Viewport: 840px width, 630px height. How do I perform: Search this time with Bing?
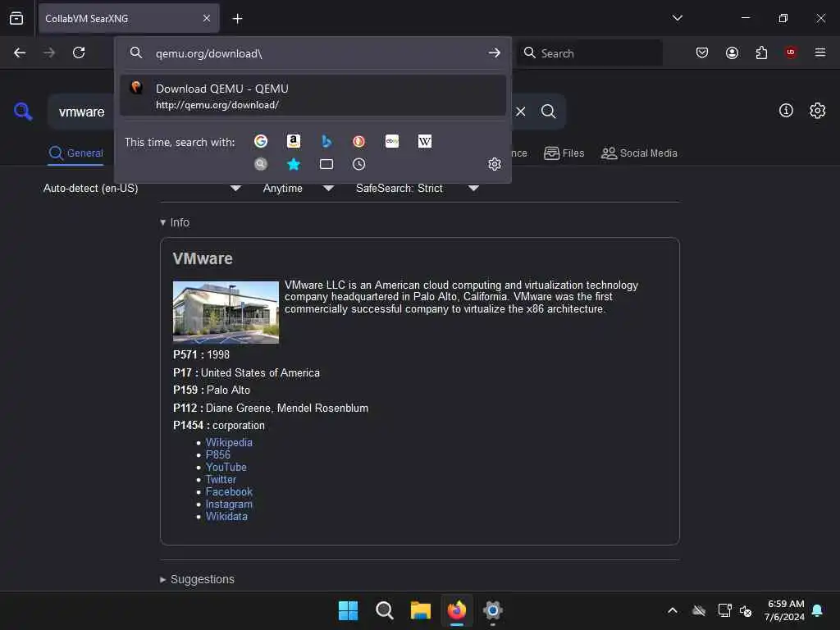click(326, 141)
